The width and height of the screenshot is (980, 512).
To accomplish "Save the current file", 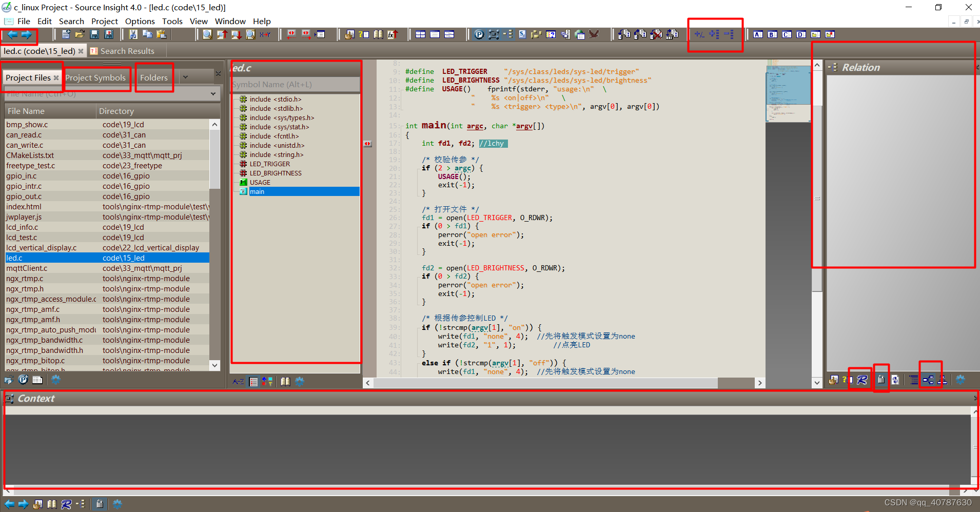I will 94,34.
